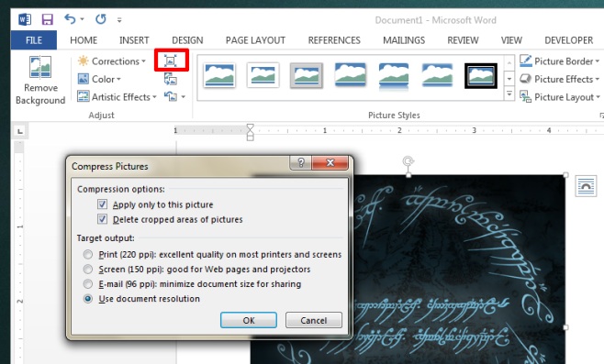Click Picture Styles gallery up arrow
Image resolution: width=604 pixels, height=364 pixels.
[x=509, y=62]
